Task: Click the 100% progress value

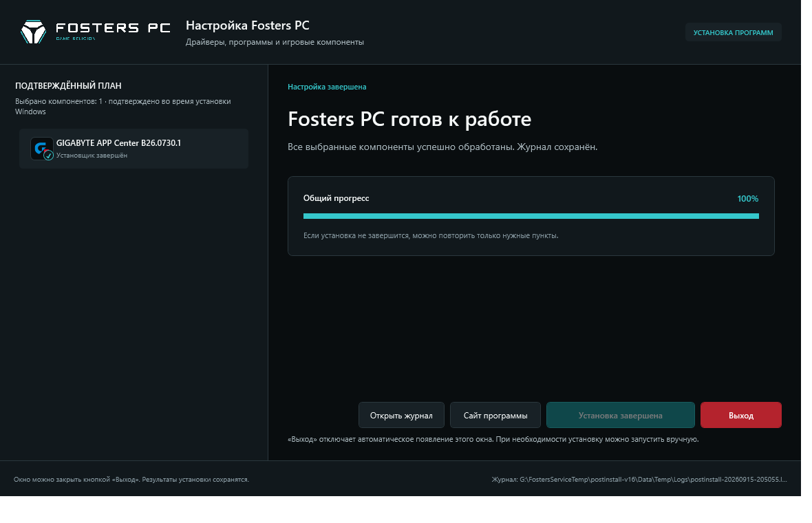Action: coord(747,199)
